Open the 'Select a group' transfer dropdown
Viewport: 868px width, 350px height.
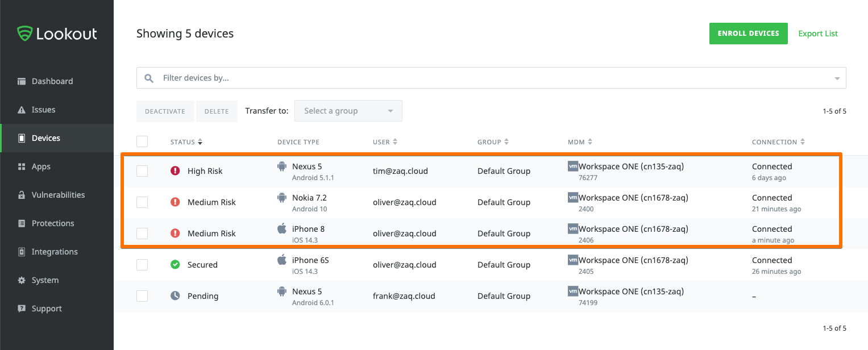[348, 111]
